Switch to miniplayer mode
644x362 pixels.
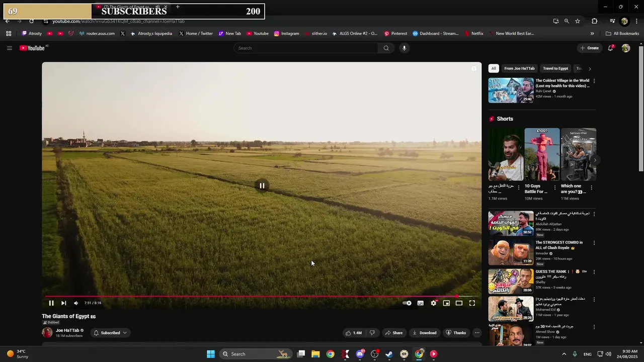446,303
